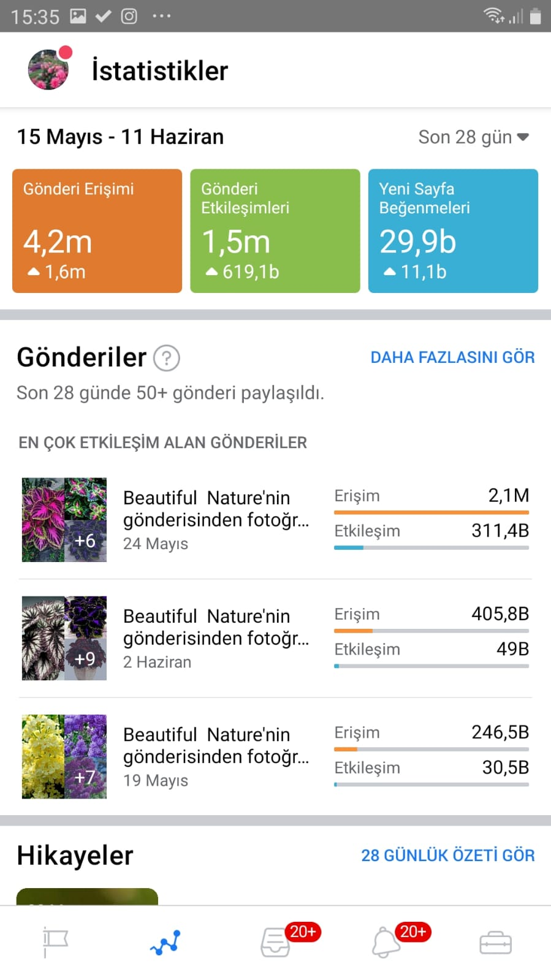
Task: Open the 19 Mayıs post thumbnail
Action: [x=64, y=756]
